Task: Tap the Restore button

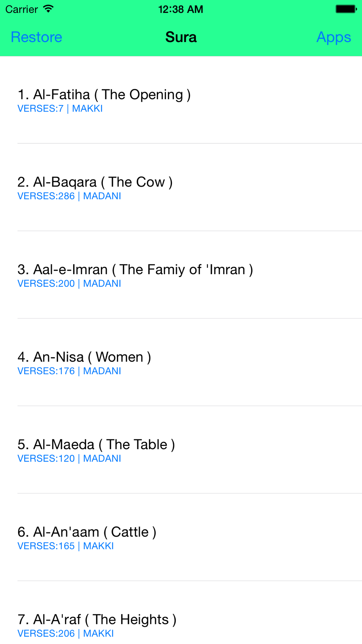Action: point(37,37)
